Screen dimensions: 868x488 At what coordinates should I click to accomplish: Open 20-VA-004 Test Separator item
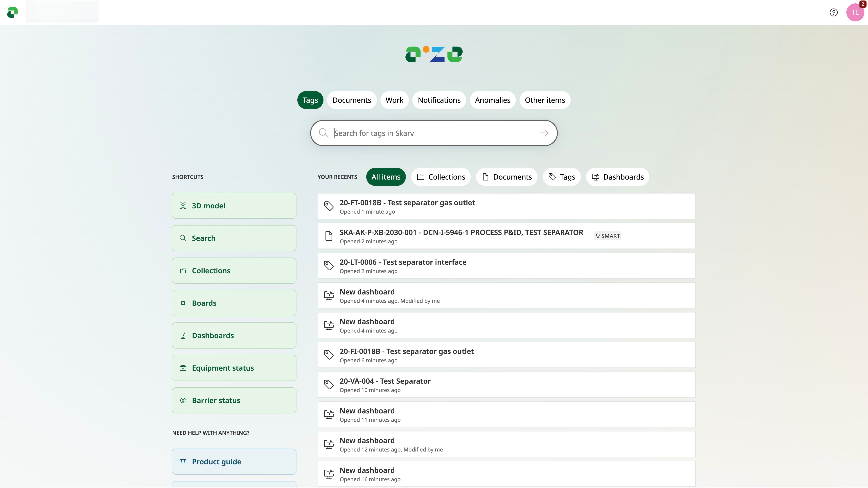tap(385, 381)
